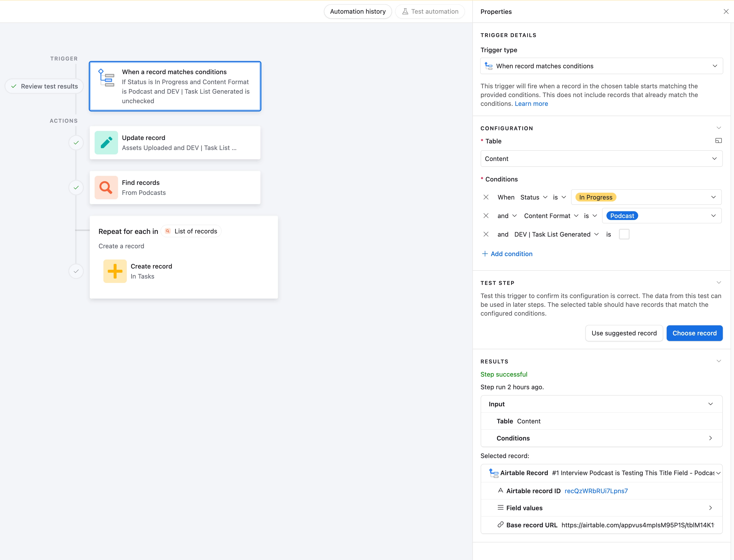Click the trigger conditions icon in trigger card
Screen dimensions: 734x560
pyautogui.click(x=106, y=78)
